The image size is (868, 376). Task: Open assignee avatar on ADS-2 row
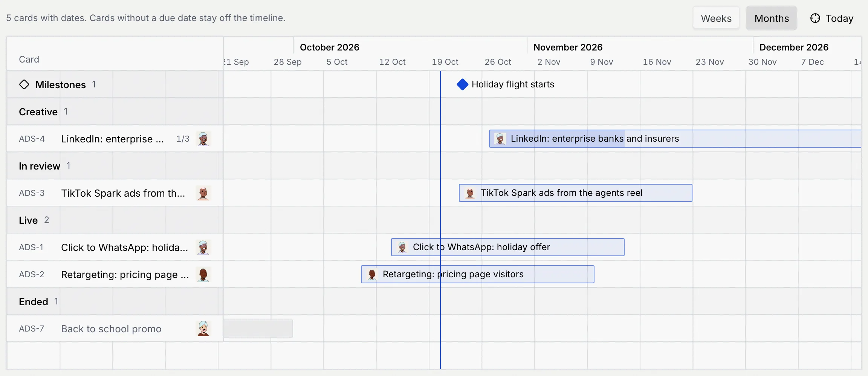coord(203,274)
